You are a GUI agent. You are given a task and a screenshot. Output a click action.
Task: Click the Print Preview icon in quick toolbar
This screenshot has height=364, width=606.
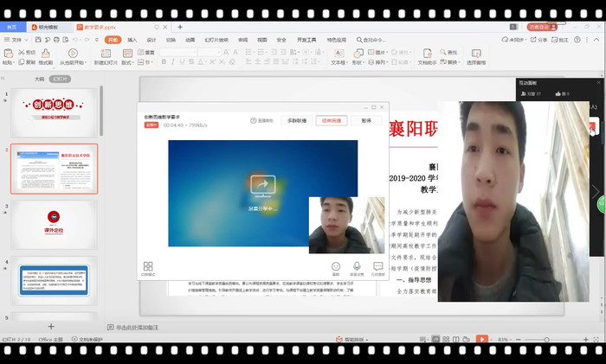66,40
